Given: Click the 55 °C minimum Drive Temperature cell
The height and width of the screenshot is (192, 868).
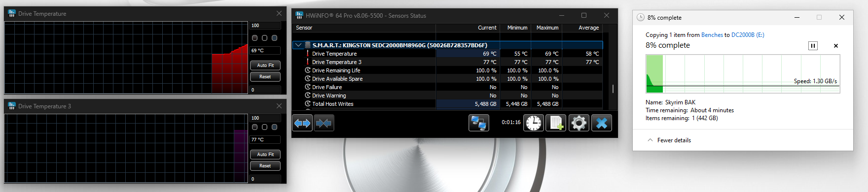Looking at the screenshot, I should click(520, 54).
